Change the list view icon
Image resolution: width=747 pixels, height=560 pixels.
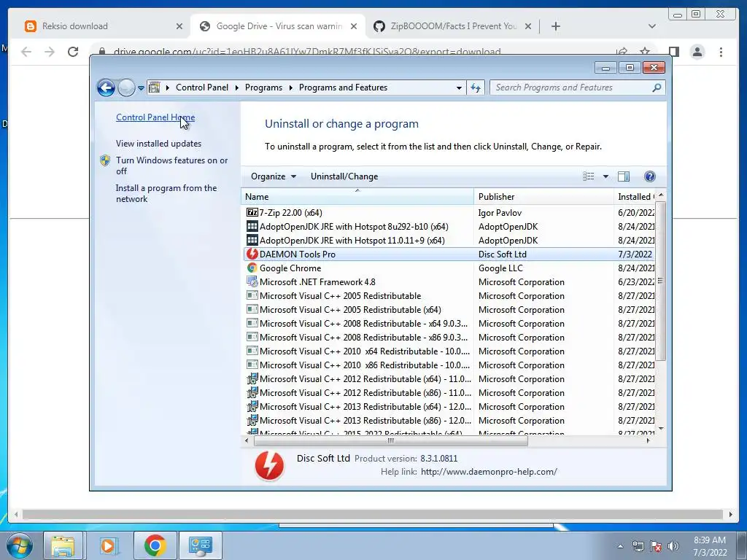click(589, 176)
